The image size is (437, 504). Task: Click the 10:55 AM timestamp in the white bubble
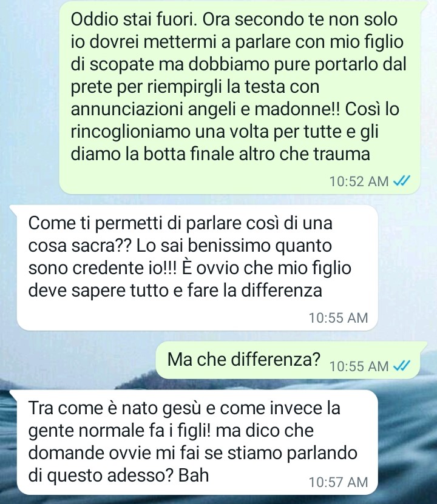[338, 318]
